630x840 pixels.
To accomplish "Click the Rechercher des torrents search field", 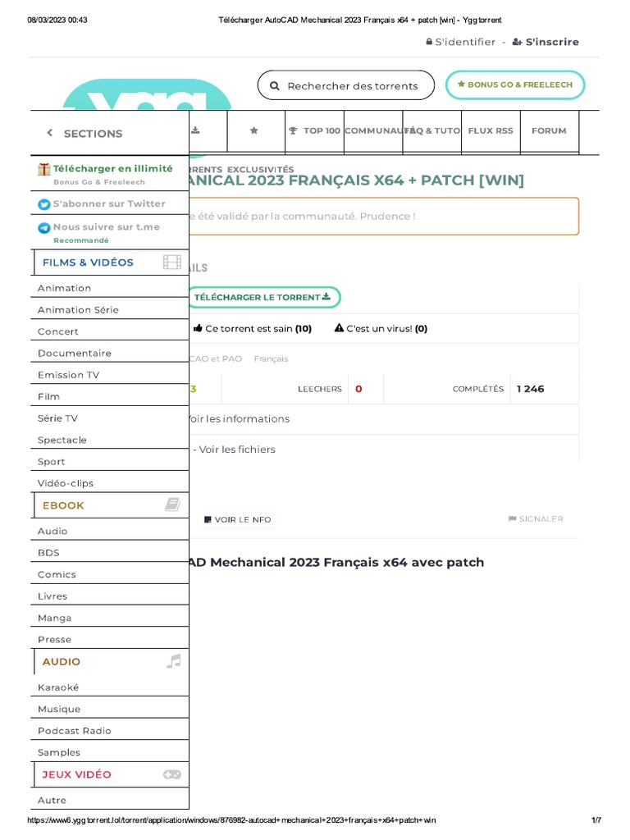I will [353, 86].
